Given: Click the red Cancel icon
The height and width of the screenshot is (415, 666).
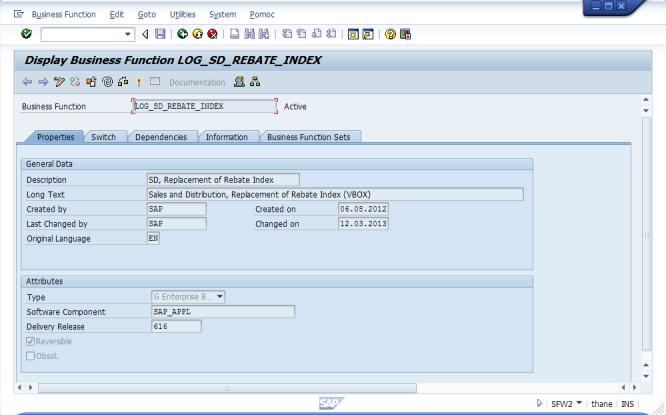Looking at the screenshot, I should tap(212, 34).
